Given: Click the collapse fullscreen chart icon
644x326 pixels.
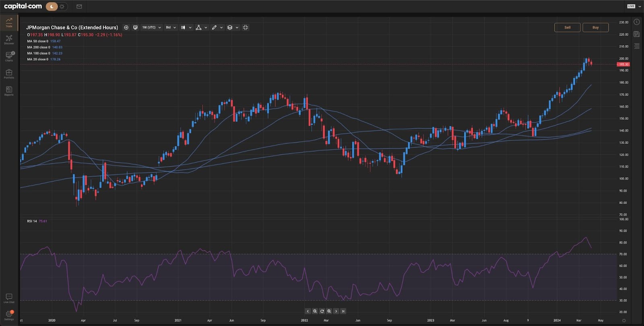Looking at the screenshot, I should (246, 27).
